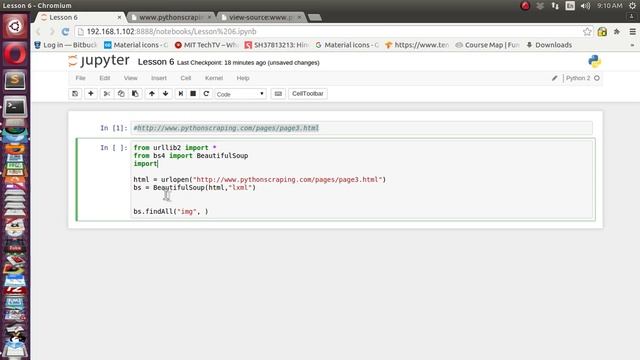
Task: Open the File menu
Action: [80, 78]
